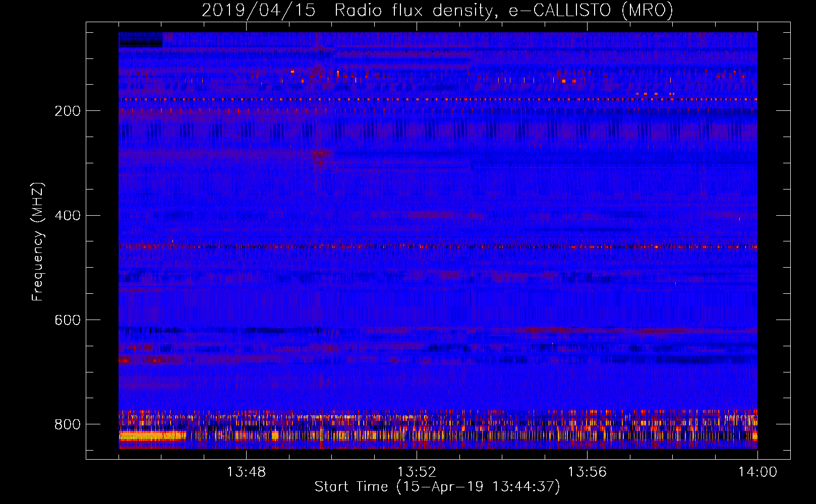Click the bright yellow burst near 820 MHz at start

152,435
